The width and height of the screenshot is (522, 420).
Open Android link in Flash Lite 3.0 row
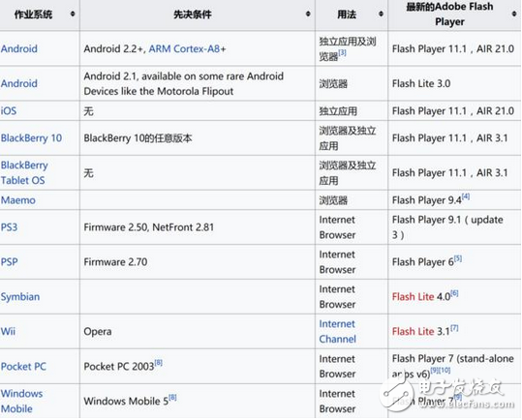point(19,83)
